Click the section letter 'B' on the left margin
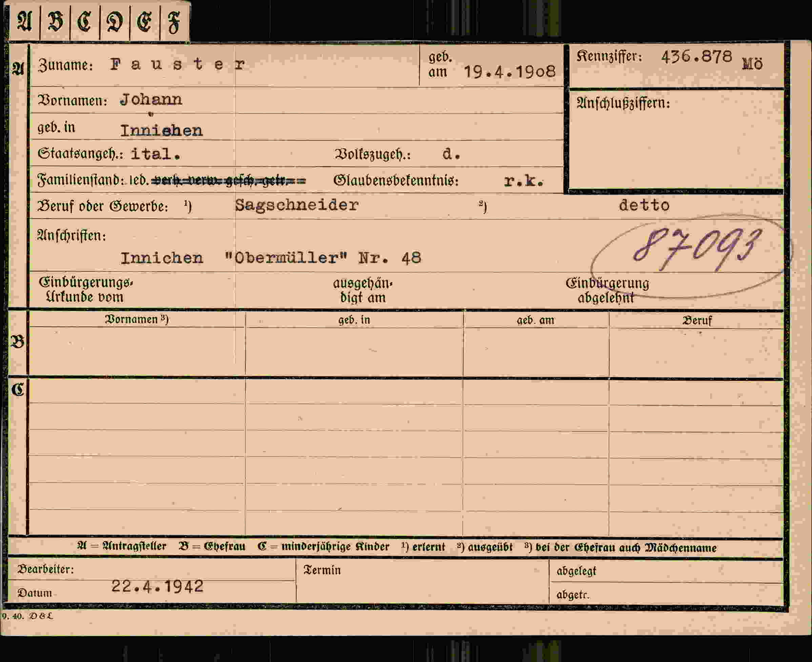Image resolution: width=812 pixels, height=662 pixels. click(x=18, y=341)
